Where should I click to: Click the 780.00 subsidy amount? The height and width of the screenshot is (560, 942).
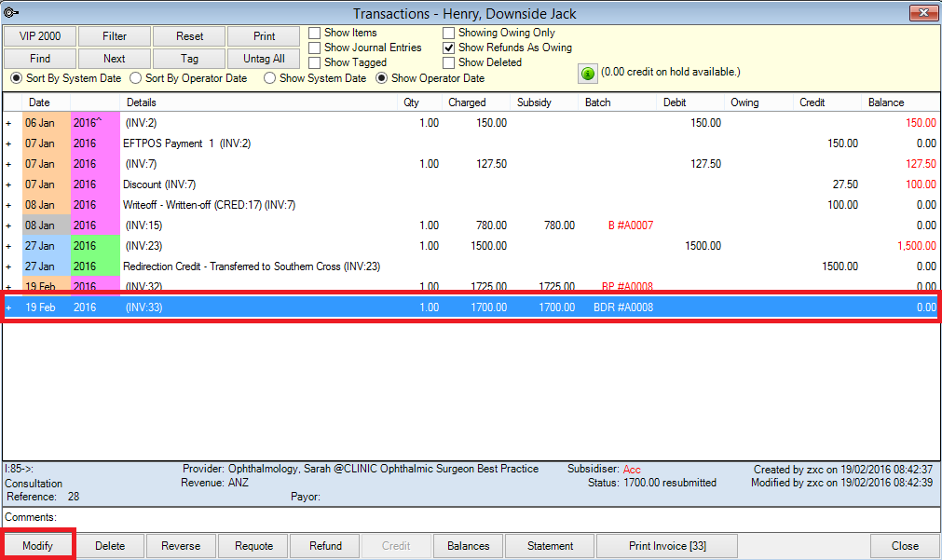(559, 225)
